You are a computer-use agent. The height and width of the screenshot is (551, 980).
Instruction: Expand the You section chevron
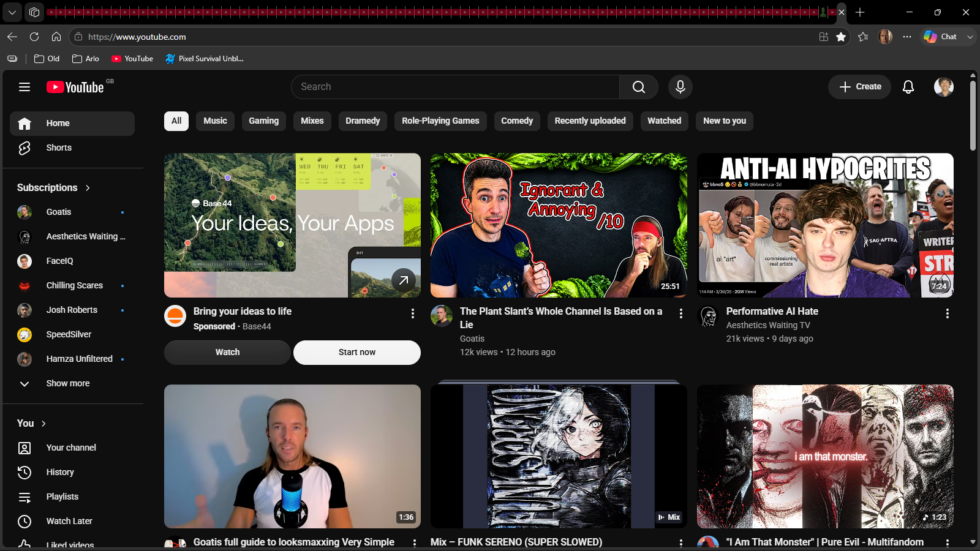(x=43, y=424)
